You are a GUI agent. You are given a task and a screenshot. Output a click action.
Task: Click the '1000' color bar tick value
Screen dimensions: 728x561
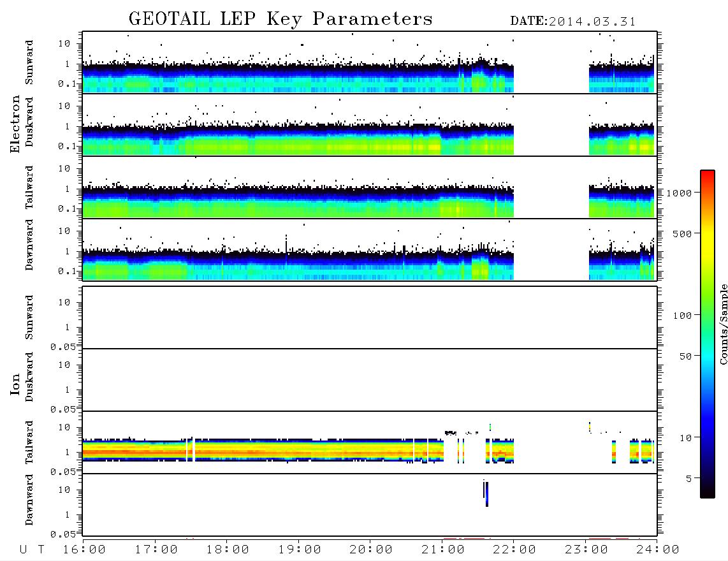pos(679,193)
